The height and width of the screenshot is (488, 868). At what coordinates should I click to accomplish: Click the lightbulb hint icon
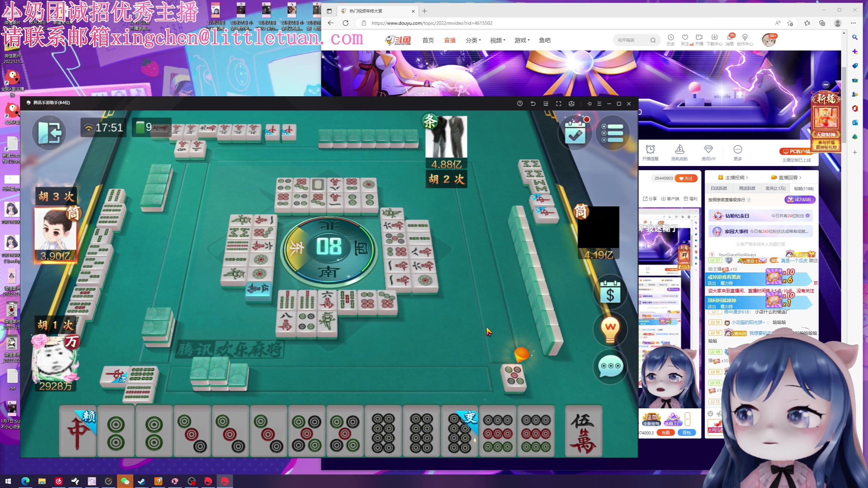610,329
